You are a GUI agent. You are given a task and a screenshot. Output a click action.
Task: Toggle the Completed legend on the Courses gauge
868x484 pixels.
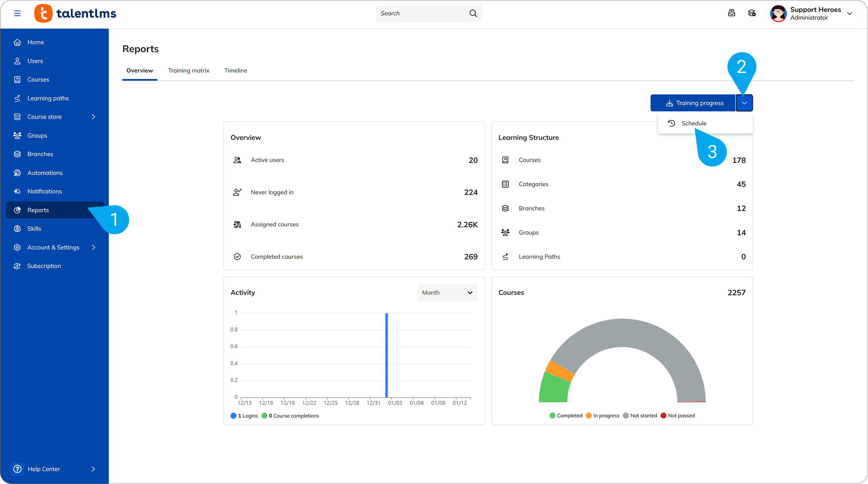[566, 415]
